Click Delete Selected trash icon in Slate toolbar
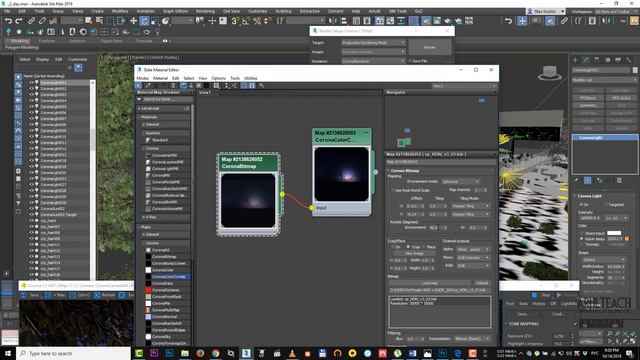Image resolution: width=640 pixels, height=360 pixels. pos(173,86)
